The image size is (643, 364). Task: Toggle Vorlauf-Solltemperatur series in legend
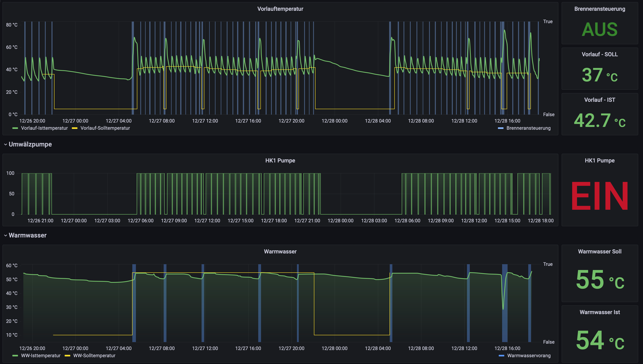coord(105,128)
